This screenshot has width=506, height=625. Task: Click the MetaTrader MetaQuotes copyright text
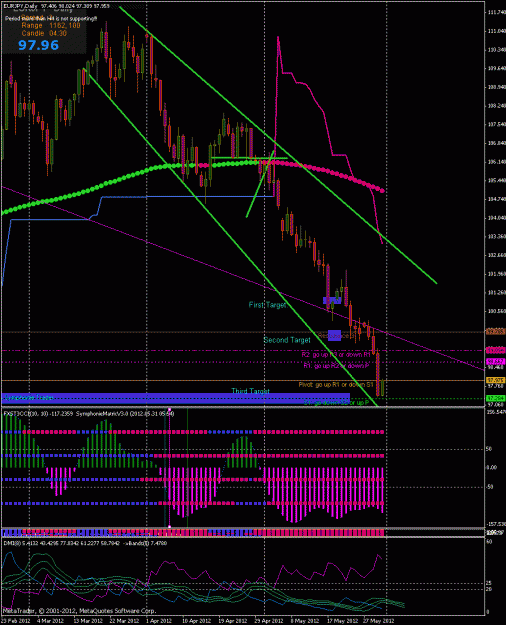pyautogui.click(x=80, y=611)
